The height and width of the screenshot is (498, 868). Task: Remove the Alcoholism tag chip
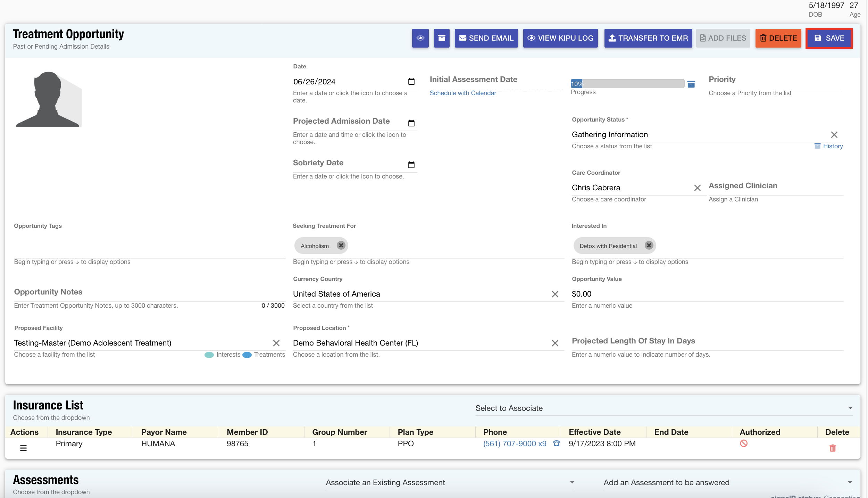coord(341,246)
